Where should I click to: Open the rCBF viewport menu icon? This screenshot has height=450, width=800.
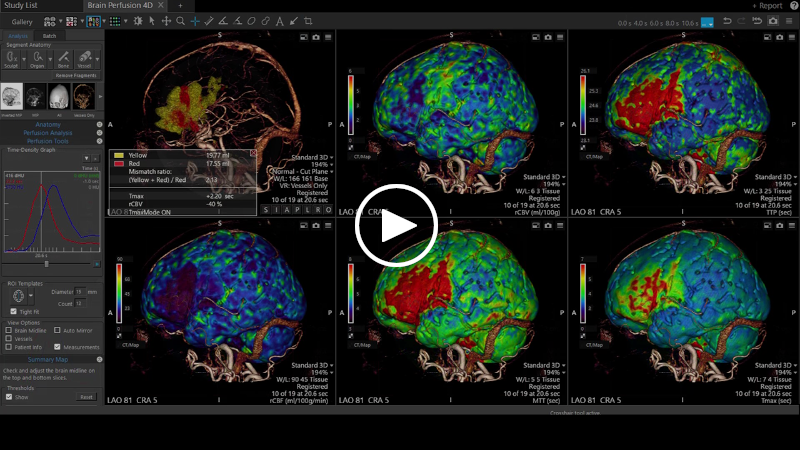pyautogui.click(x=328, y=226)
